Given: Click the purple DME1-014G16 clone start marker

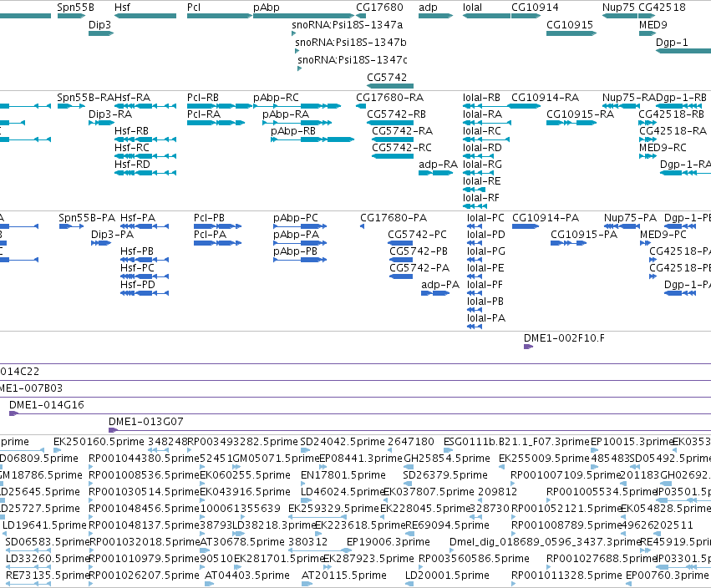Looking at the screenshot, I should pyautogui.click(x=13, y=413).
